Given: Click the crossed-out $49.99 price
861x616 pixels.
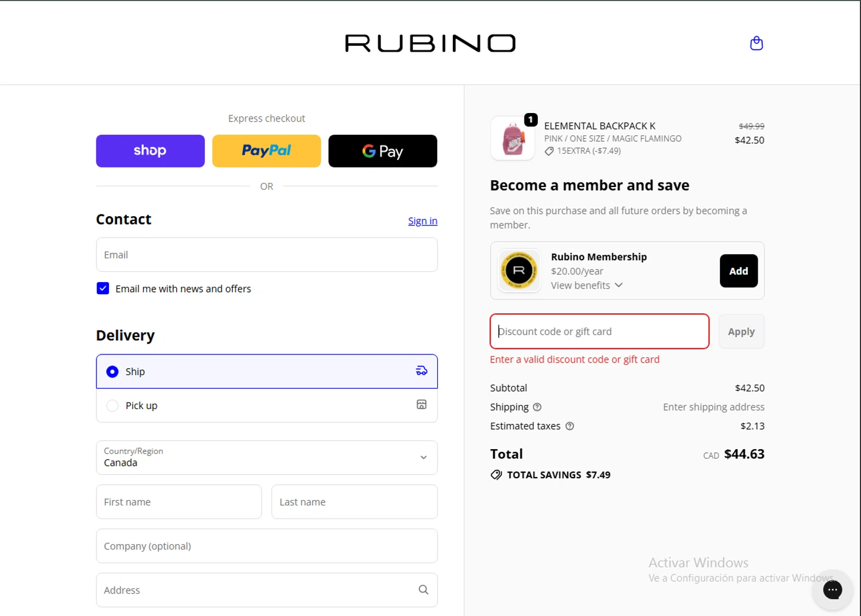Looking at the screenshot, I should (x=751, y=126).
